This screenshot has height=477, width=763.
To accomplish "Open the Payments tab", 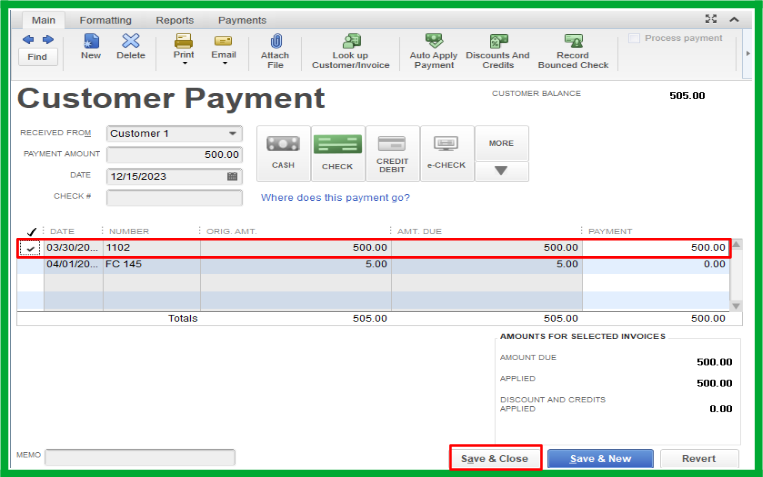I will pos(242,20).
